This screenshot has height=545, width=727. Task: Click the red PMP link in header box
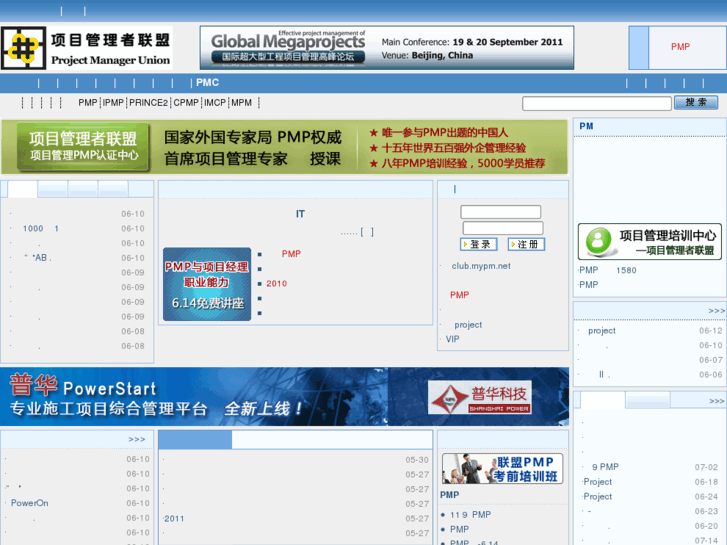pos(680,47)
